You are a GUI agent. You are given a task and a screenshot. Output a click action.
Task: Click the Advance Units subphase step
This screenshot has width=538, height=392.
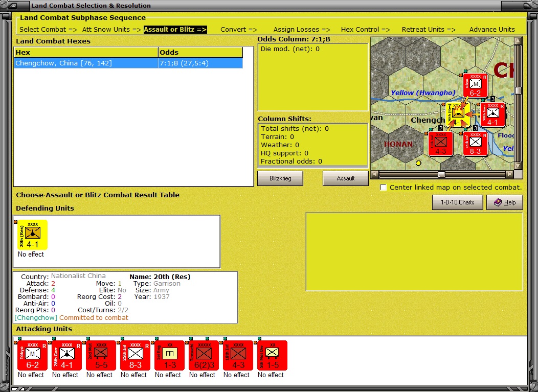coord(492,30)
